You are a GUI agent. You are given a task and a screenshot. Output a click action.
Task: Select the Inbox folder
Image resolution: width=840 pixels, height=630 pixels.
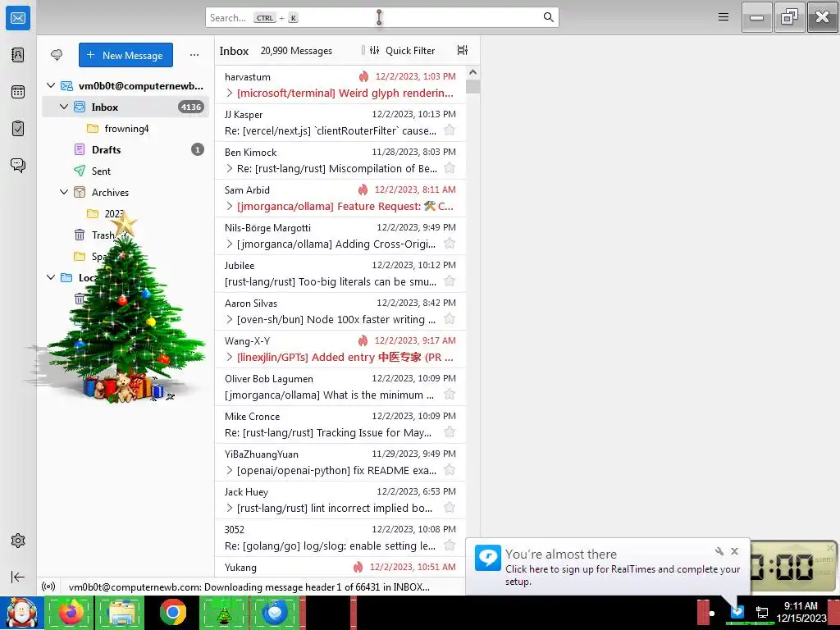(x=126, y=107)
